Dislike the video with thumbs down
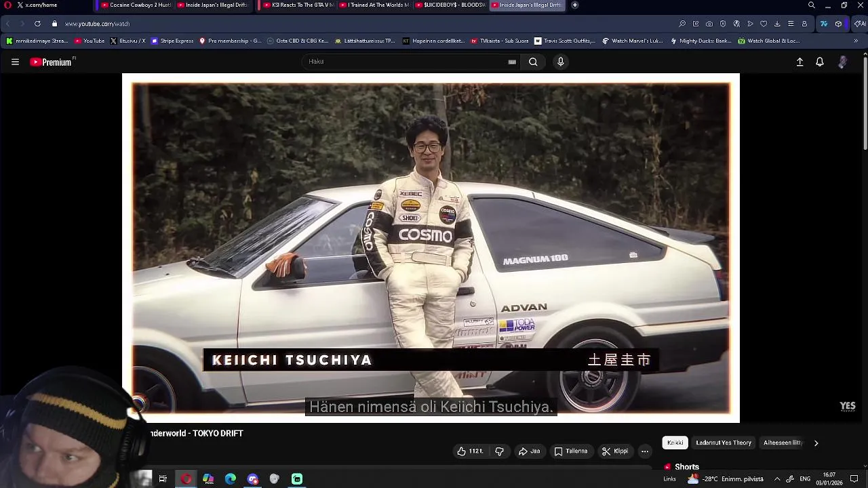 click(x=500, y=451)
